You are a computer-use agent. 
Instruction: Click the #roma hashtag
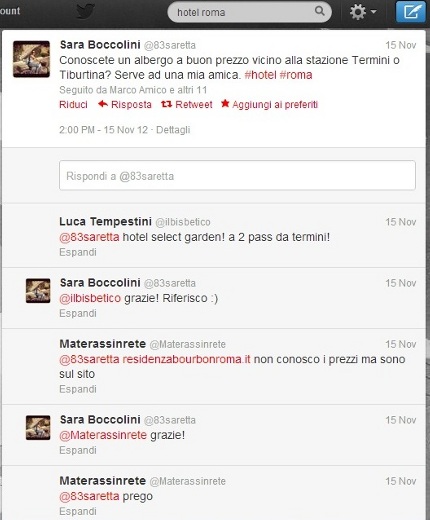(x=296, y=75)
